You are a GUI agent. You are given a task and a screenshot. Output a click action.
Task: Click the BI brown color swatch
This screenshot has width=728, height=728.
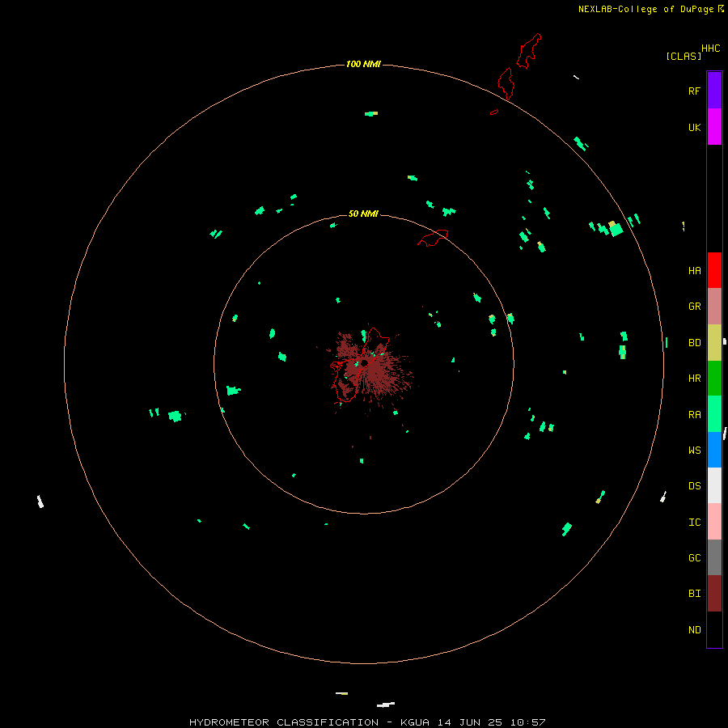pos(714,594)
